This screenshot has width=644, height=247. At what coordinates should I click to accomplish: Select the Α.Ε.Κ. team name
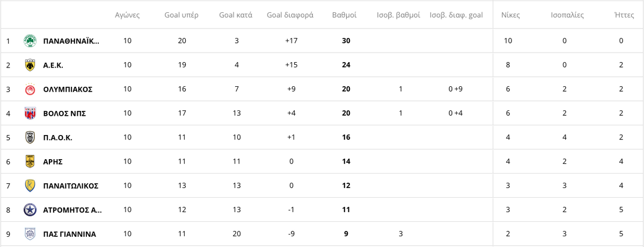click(53, 65)
